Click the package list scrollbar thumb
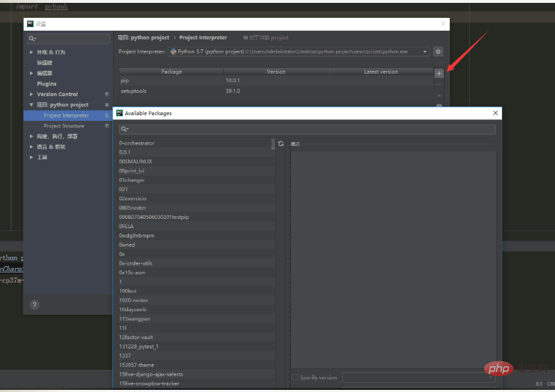Viewport: 555px width, 392px height. click(273, 144)
